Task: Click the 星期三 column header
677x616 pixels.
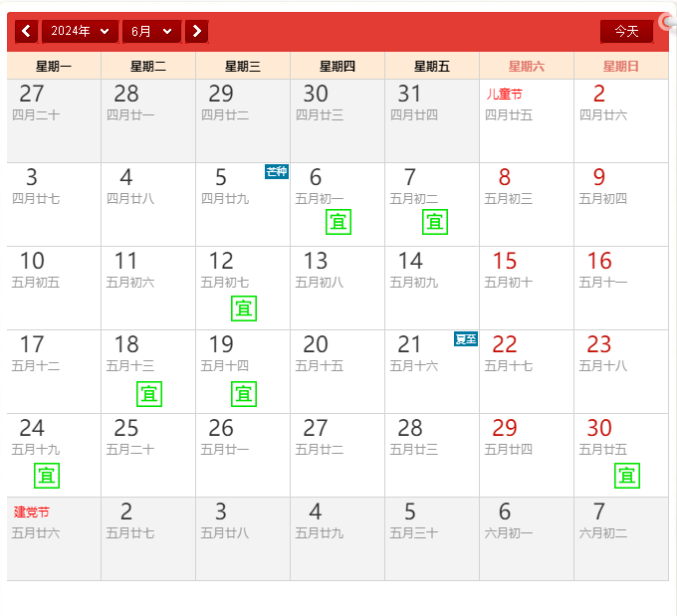Action: (243, 66)
